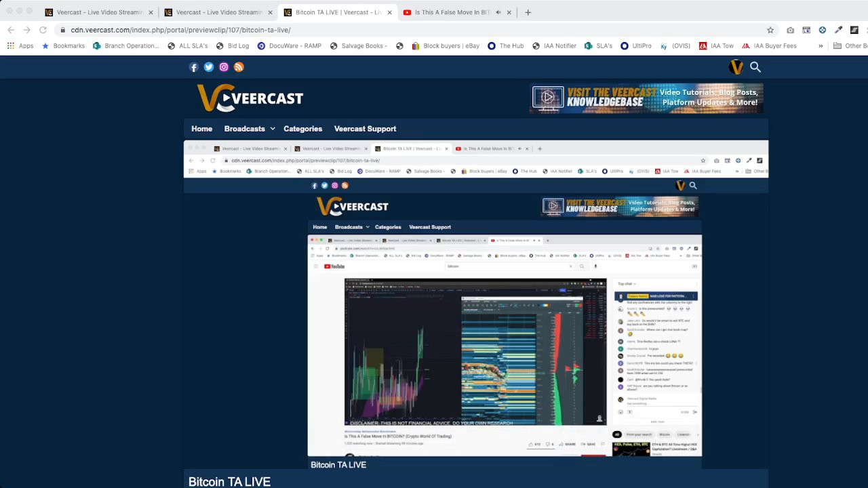Open a new tab with the plus button
The image size is (868, 488).
pos(528,12)
